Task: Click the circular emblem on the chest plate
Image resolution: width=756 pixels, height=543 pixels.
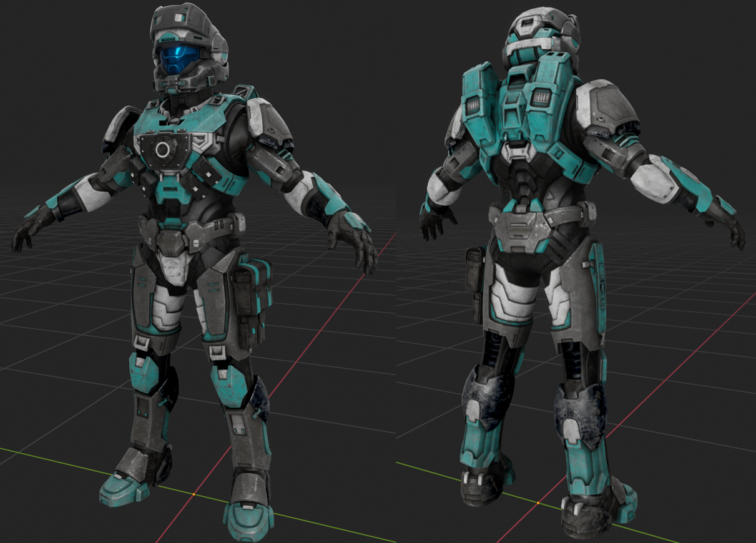Action: coord(163,149)
